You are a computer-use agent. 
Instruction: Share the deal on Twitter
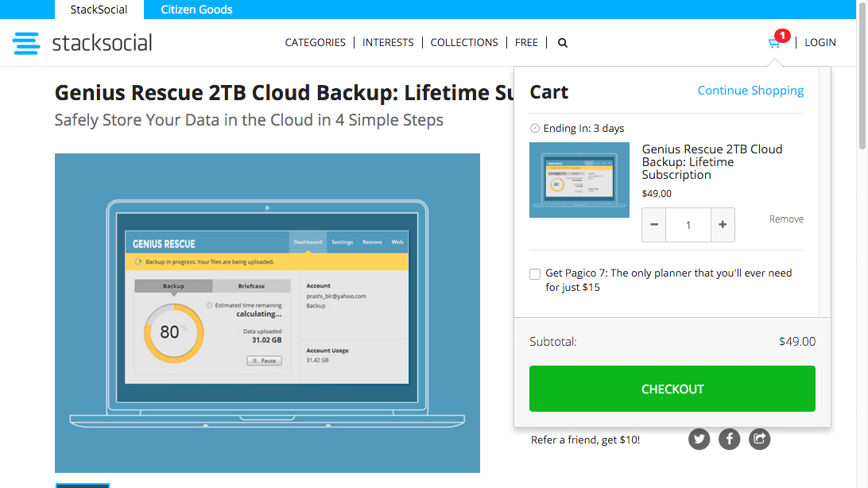pyautogui.click(x=699, y=439)
